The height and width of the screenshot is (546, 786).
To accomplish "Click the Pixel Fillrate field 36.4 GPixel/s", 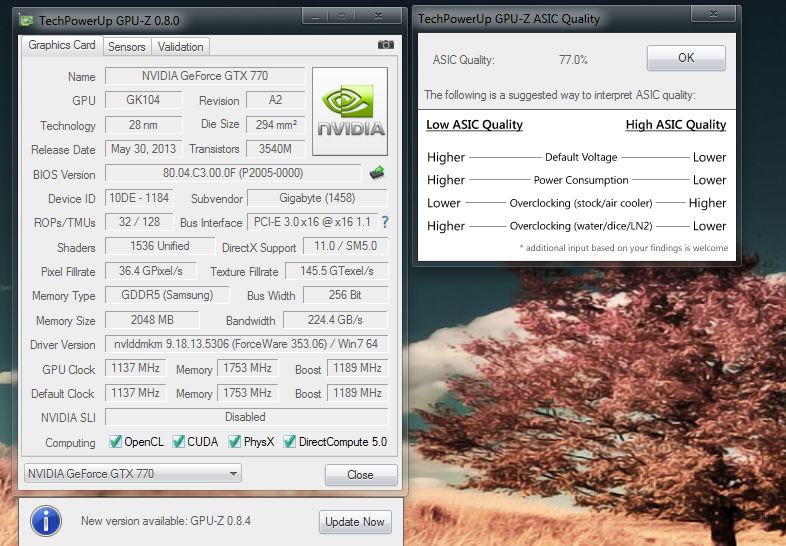I will point(151,271).
